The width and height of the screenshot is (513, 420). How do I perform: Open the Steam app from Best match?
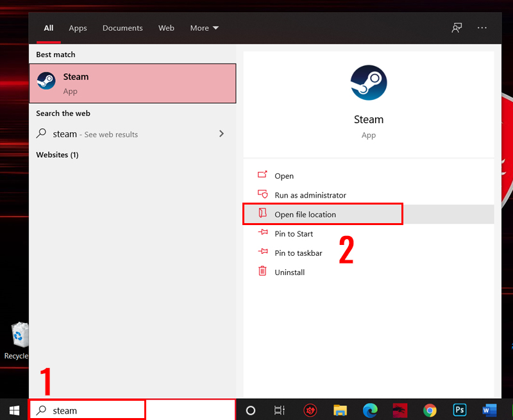[x=132, y=83]
